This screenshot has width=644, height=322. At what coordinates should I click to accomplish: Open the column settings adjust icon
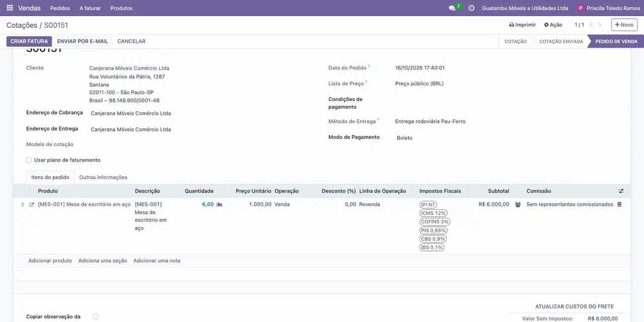pos(621,191)
